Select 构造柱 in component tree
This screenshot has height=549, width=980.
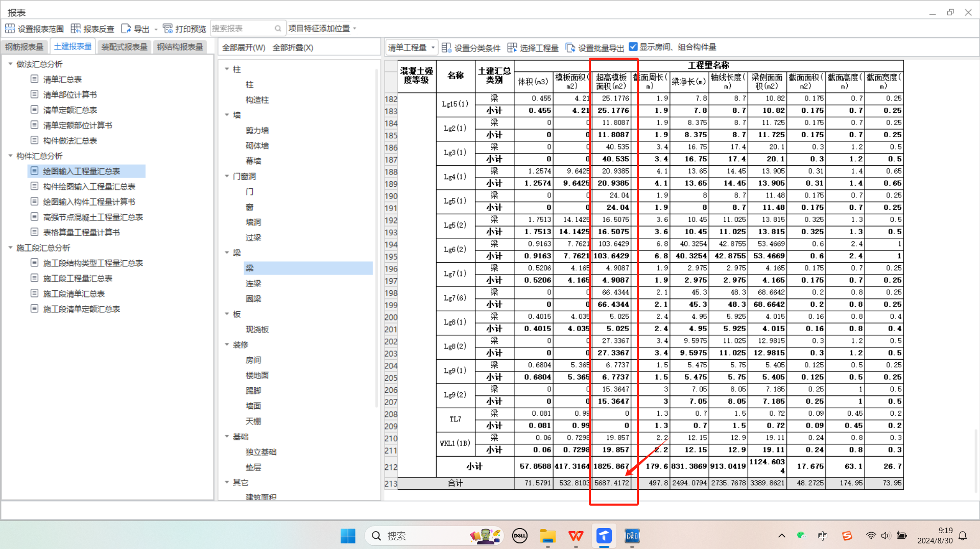click(257, 99)
